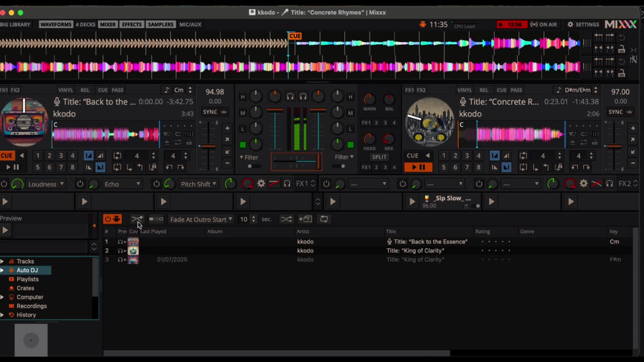Select the Crates item in library sidebar
The height and width of the screenshot is (362, 644).
pyautogui.click(x=25, y=288)
